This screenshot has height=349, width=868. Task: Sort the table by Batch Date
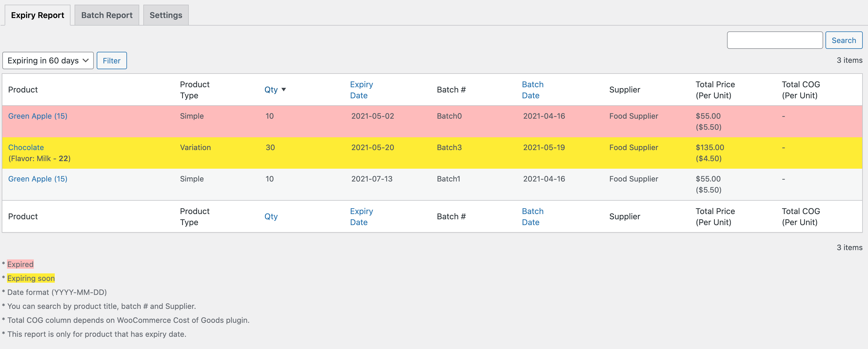pyautogui.click(x=532, y=90)
